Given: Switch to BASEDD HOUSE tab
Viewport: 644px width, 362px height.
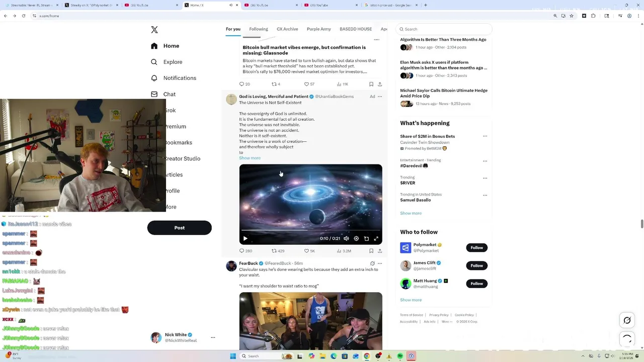Looking at the screenshot, I should [x=356, y=29].
